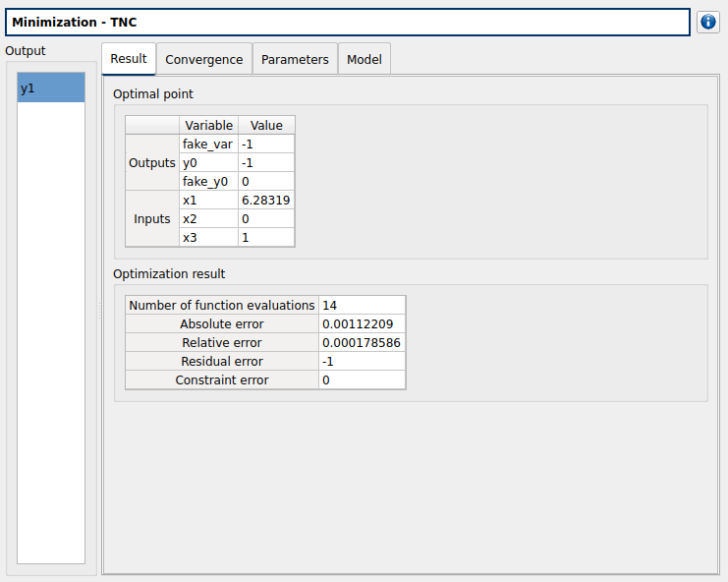This screenshot has width=728, height=582.
Task: Click the Value column header
Action: coord(266,125)
